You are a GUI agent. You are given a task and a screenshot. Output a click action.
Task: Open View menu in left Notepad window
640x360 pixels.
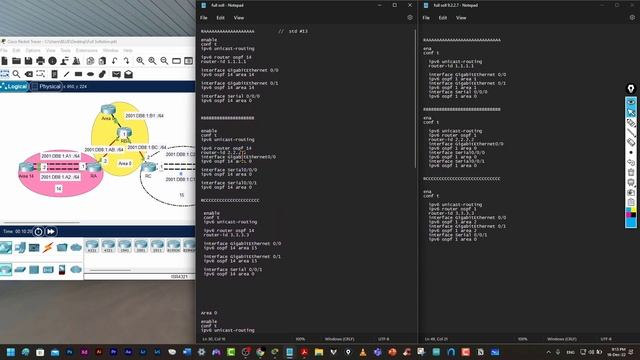(x=239, y=18)
